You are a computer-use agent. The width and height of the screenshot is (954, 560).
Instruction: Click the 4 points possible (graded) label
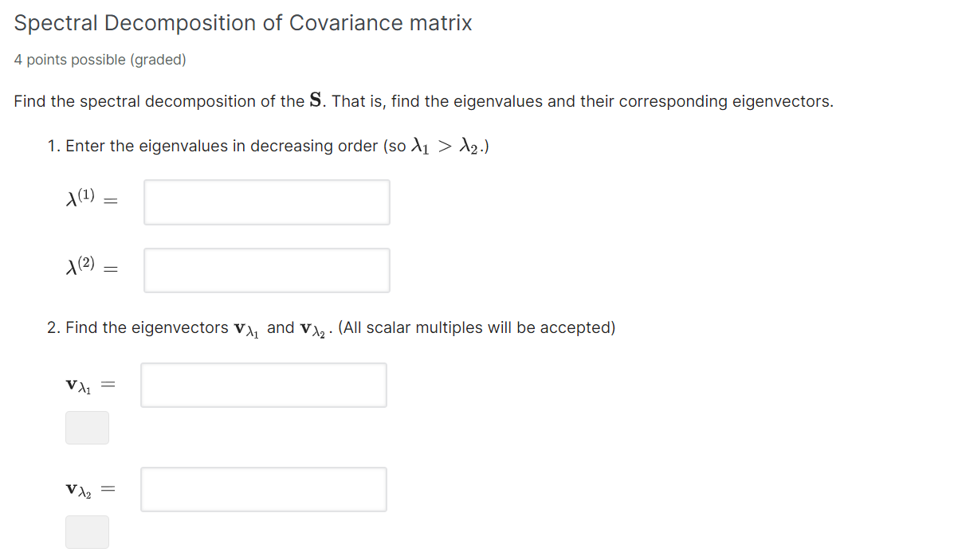[100, 60]
